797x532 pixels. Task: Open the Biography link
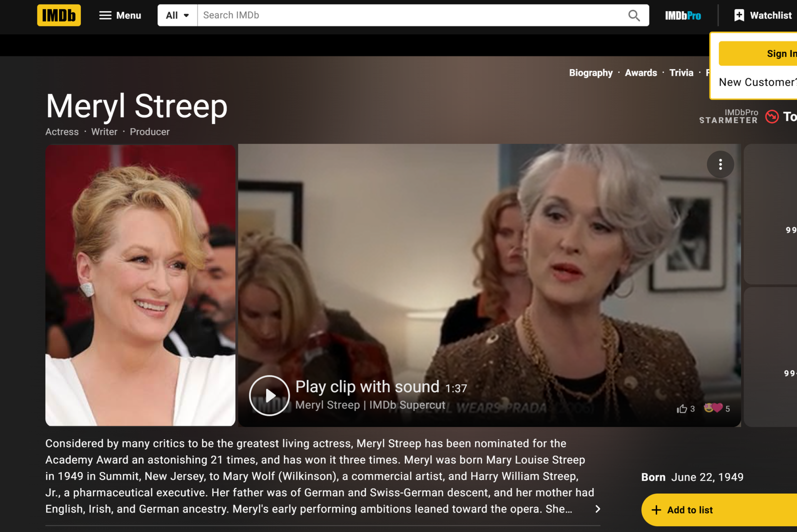coord(590,73)
